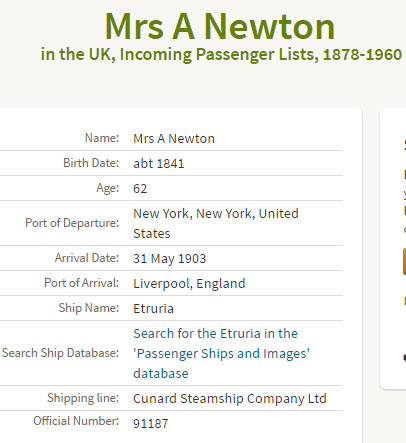Viewport: 406px width, 443px height.
Task: Click the New York departure port value
Action: tap(216, 223)
